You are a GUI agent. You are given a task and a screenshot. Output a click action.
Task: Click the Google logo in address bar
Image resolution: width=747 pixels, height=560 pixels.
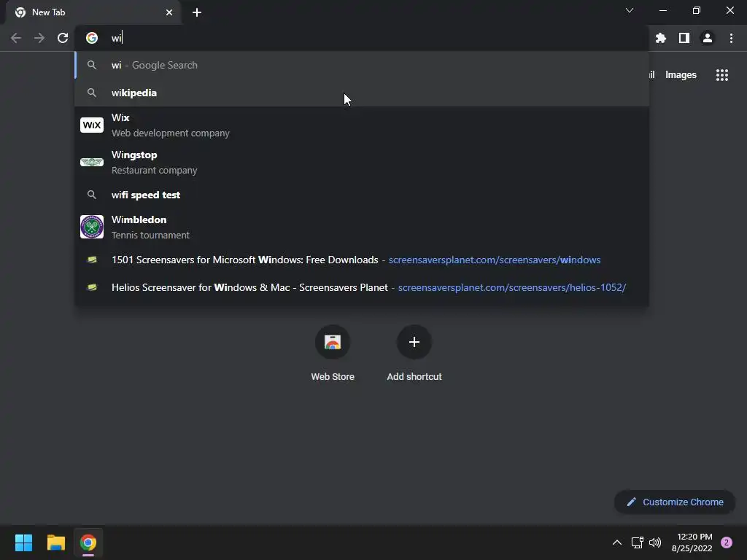click(x=92, y=38)
